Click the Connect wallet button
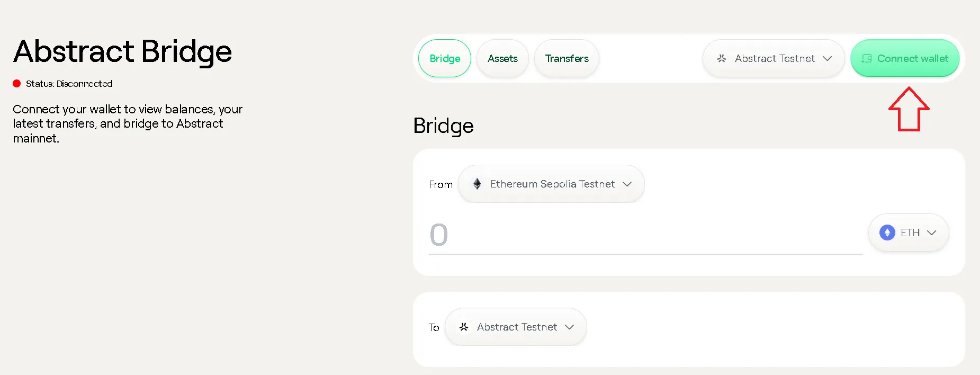 pos(905,58)
